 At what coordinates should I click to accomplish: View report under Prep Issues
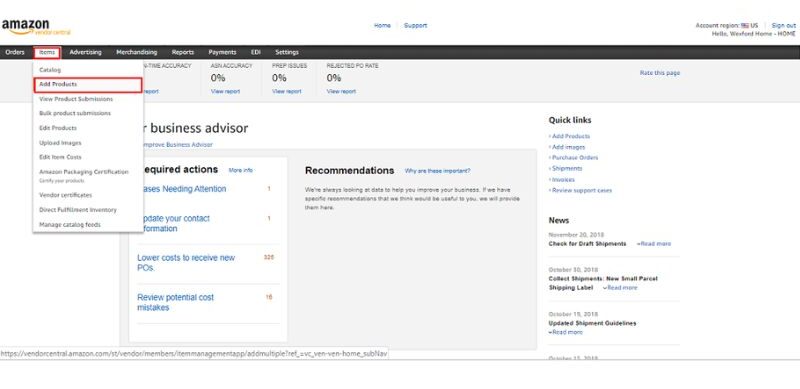(x=286, y=91)
